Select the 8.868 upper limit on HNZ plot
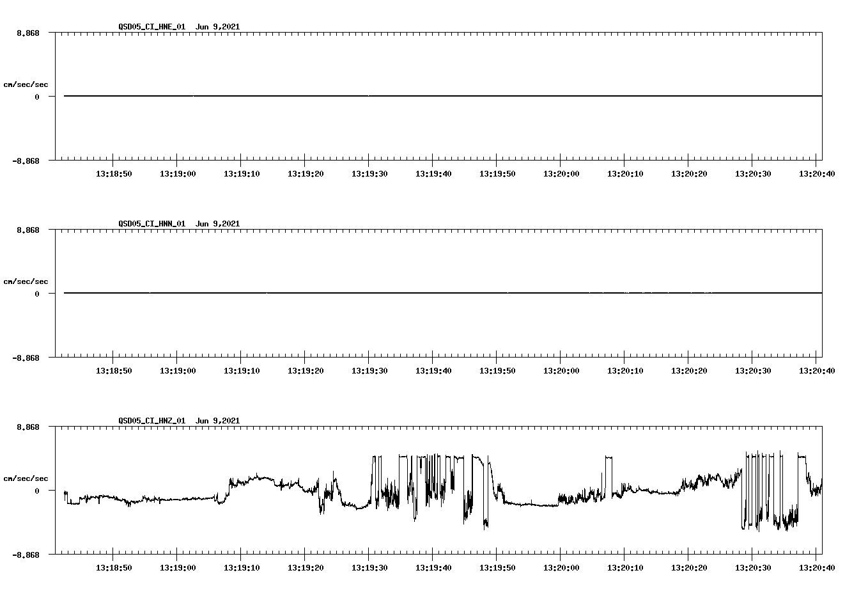This screenshot has width=868, height=591. (28, 427)
